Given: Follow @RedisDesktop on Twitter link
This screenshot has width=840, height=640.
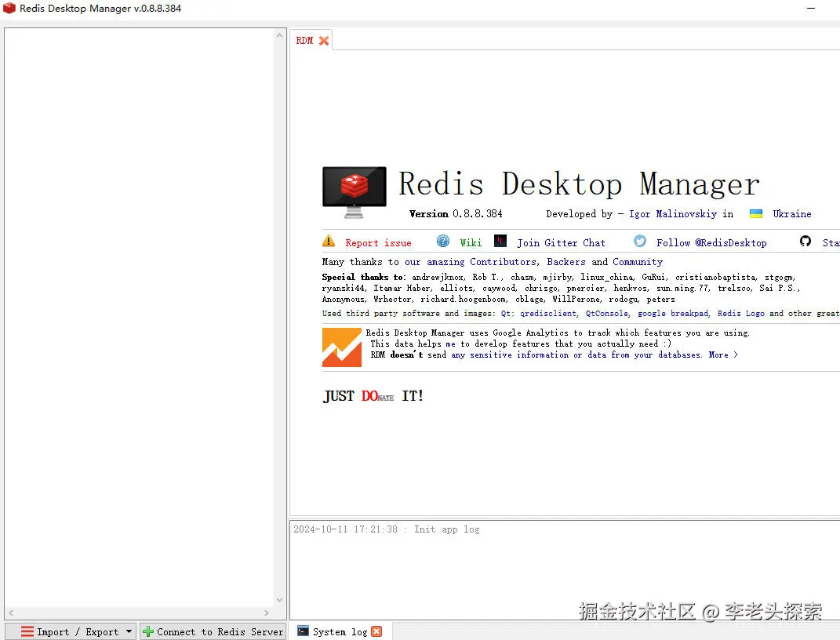Looking at the screenshot, I should point(711,242).
